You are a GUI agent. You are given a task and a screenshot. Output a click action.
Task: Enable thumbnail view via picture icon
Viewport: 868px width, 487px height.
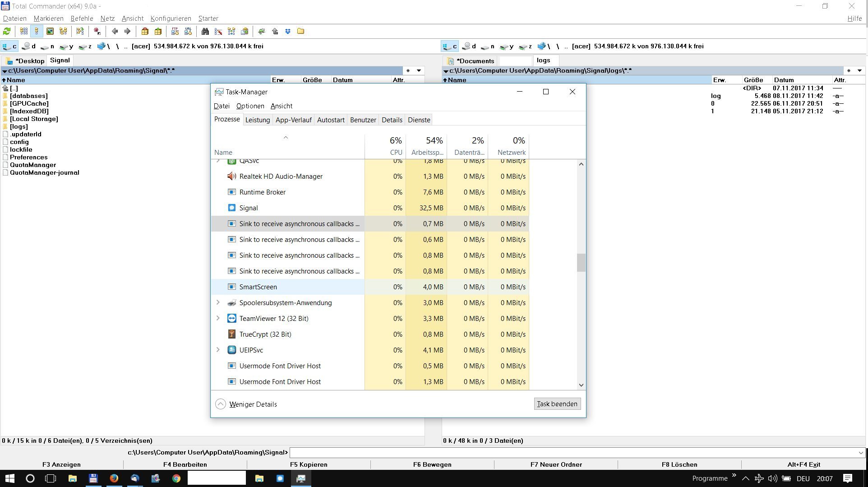[50, 31]
